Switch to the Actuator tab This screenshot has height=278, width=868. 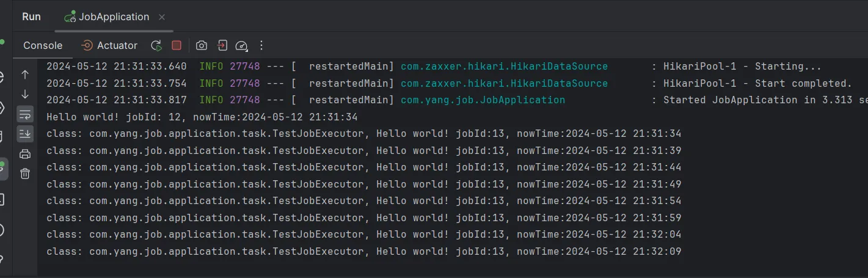point(110,45)
